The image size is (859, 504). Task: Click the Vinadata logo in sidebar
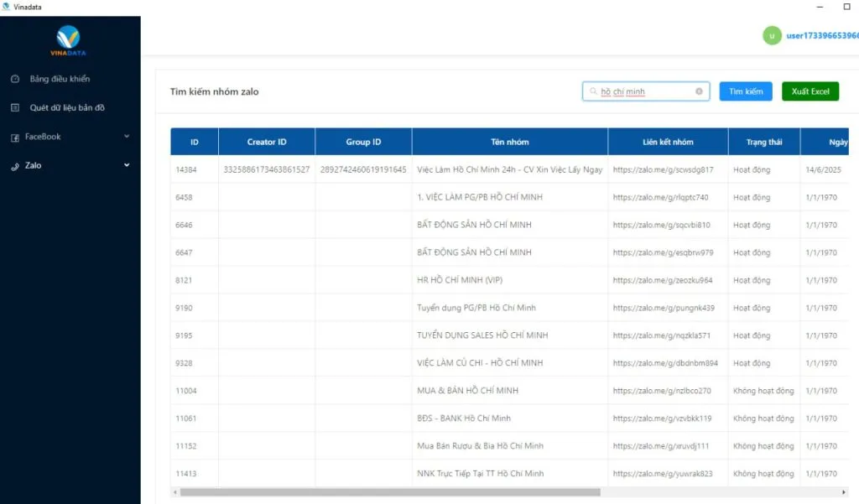coord(68,39)
